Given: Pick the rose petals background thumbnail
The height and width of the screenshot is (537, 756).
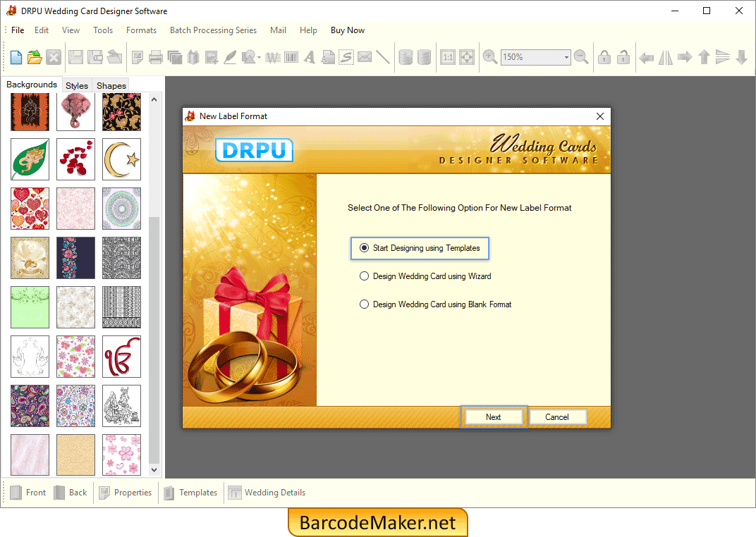Looking at the screenshot, I should pos(75,159).
